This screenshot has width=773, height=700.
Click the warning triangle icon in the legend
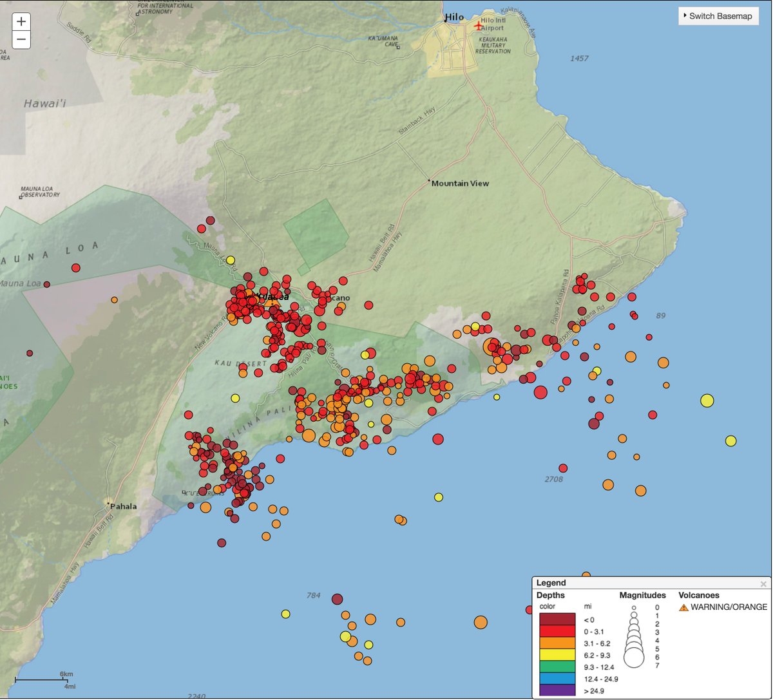[x=683, y=607]
